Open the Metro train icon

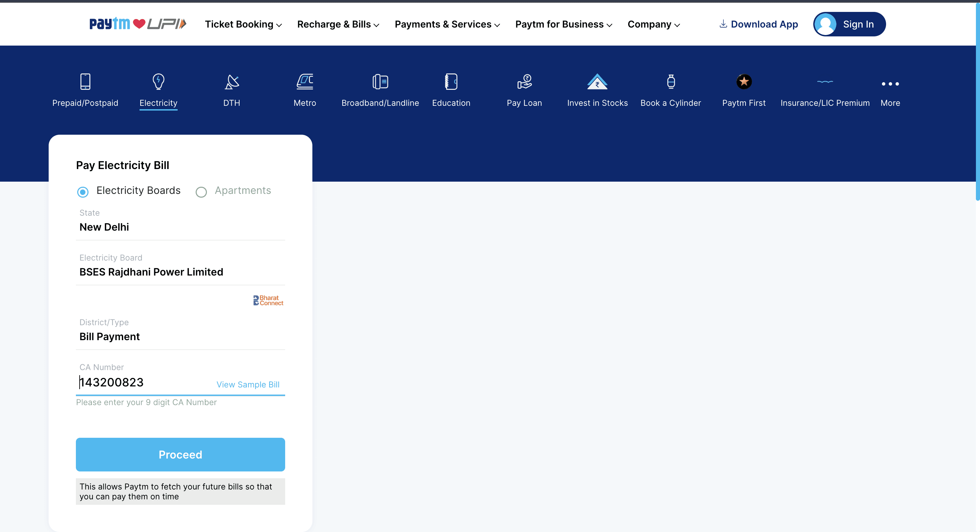pos(305,81)
